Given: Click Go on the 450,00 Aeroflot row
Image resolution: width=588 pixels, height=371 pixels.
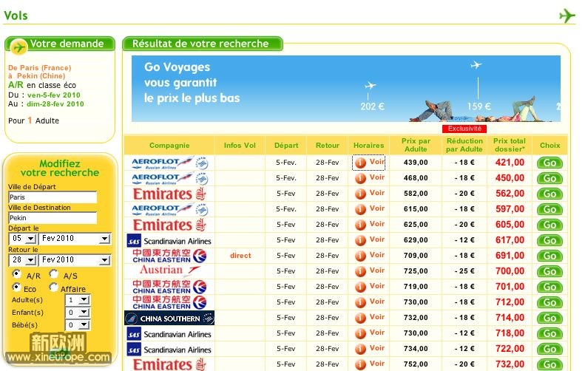Looking at the screenshot, I should 550,178.
